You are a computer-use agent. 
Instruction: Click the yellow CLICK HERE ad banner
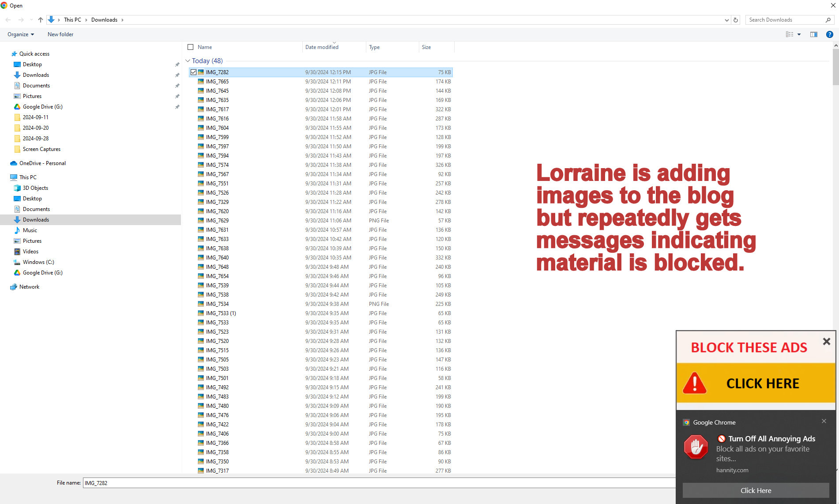pos(756,383)
